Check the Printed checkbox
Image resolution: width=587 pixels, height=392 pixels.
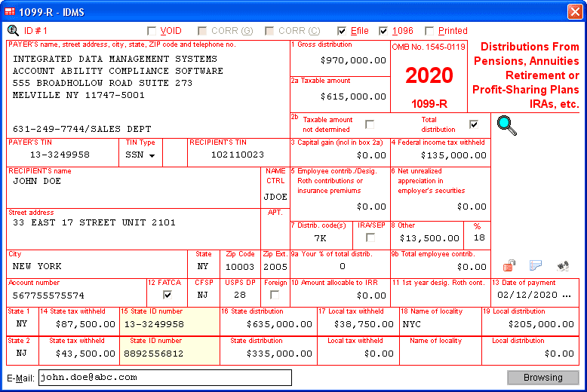click(429, 31)
